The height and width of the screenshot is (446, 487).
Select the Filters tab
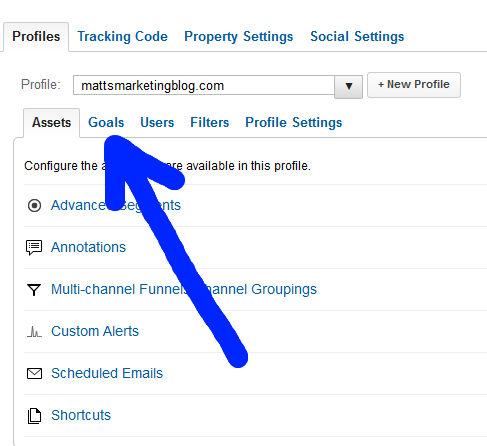click(210, 123)
